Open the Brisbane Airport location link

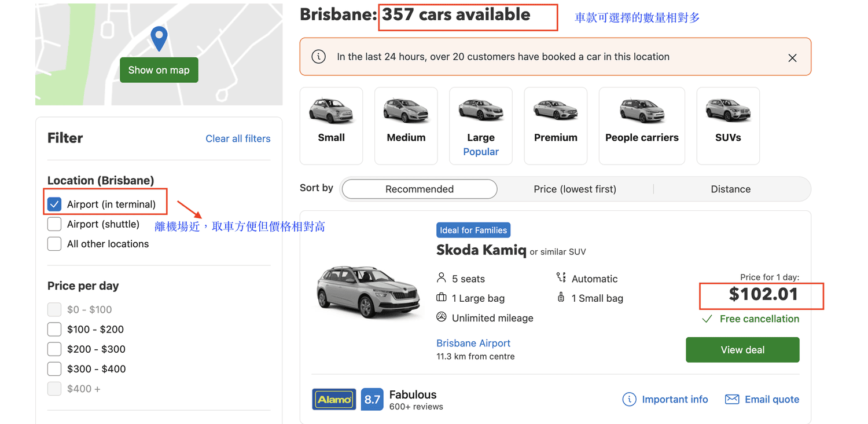pyautogui.click(x=473, y=343)
